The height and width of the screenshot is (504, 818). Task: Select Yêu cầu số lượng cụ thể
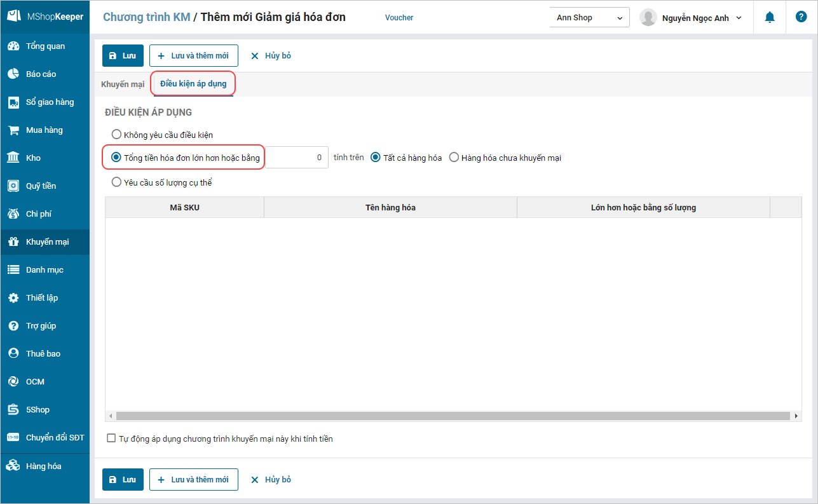tap(116, 182)
